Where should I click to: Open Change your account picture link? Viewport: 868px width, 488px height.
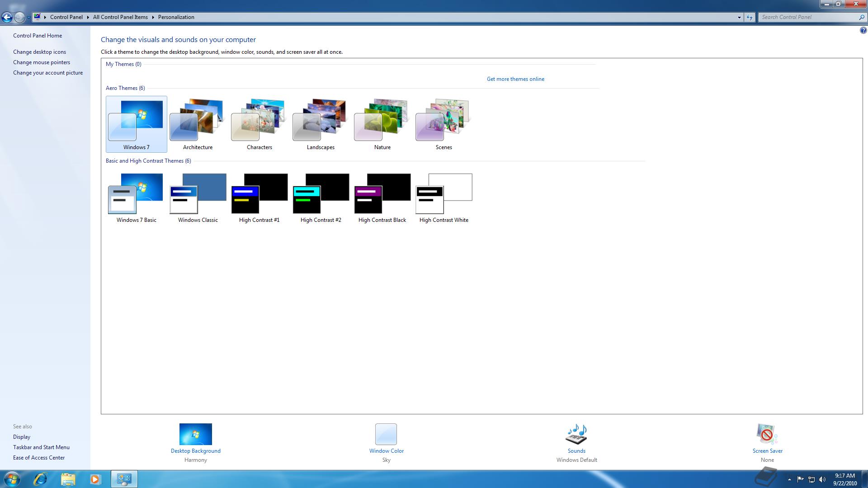point(48,73)
